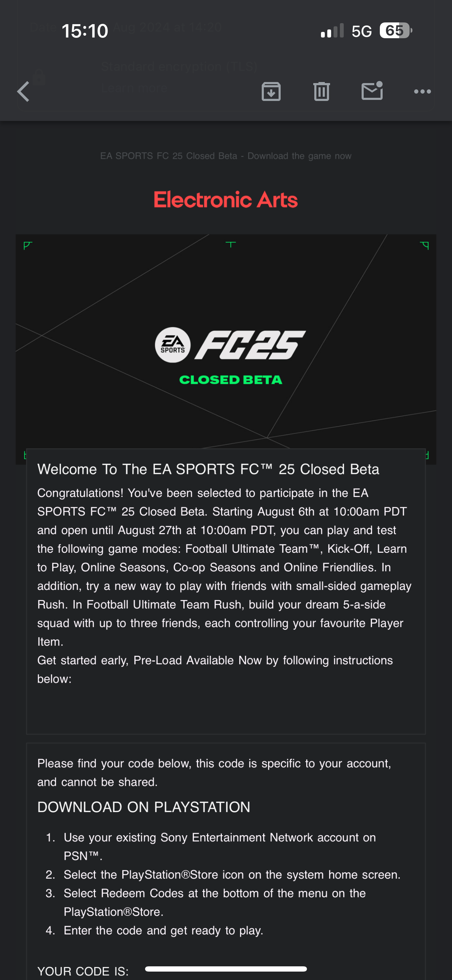Tap the faded "Learn more" link
This screenshot has height=980, width=452.
click(134, 88)
